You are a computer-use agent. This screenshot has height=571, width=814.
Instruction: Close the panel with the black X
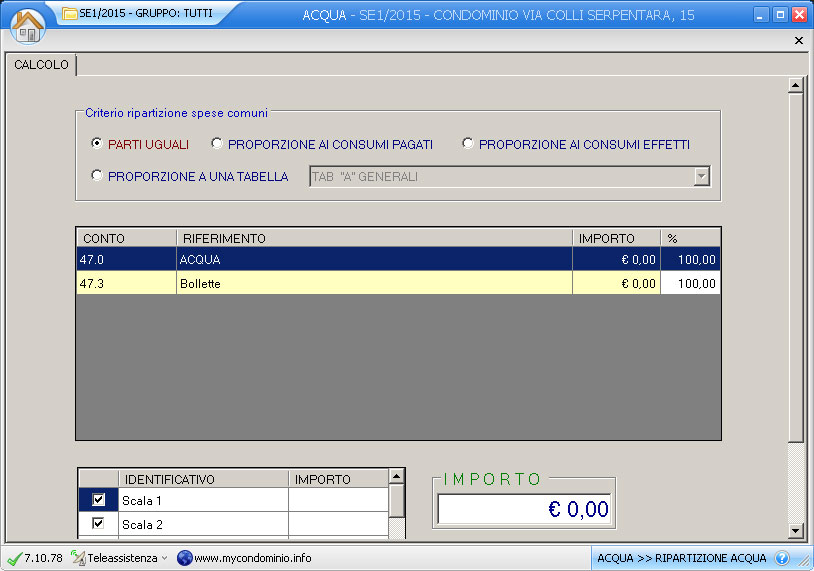[798, 41]
